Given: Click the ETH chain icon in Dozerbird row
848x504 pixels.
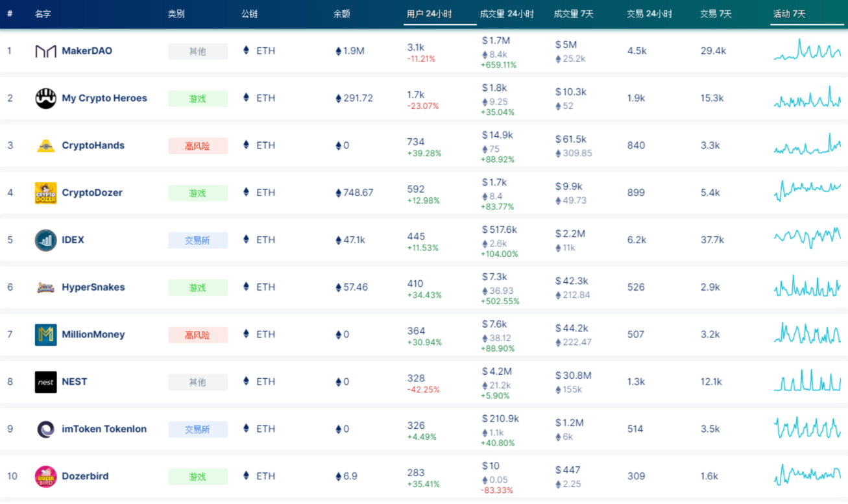Looking at the screenshot, I should 246,476.
